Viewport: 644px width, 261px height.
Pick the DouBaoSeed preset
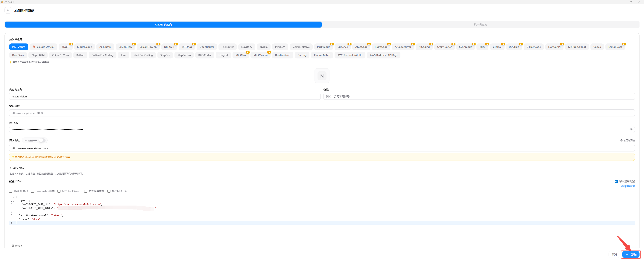point(282,55)
